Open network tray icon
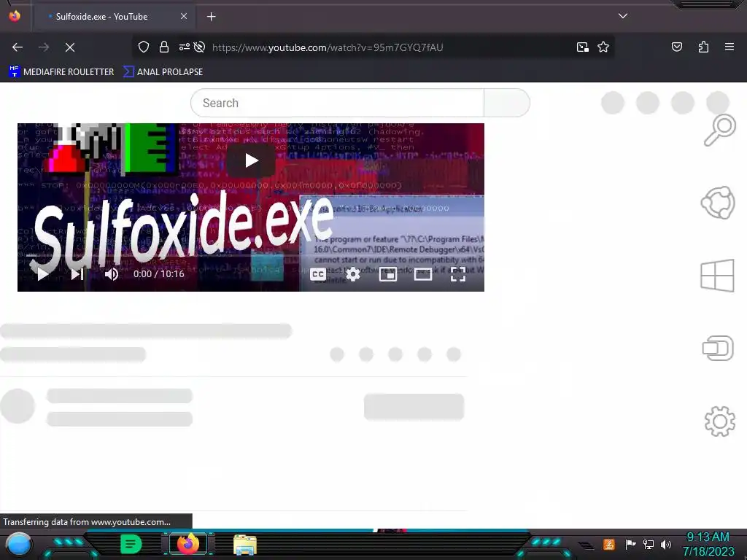Image resolution: width=747 pixels, height=560 pixels. pos(649,544)
